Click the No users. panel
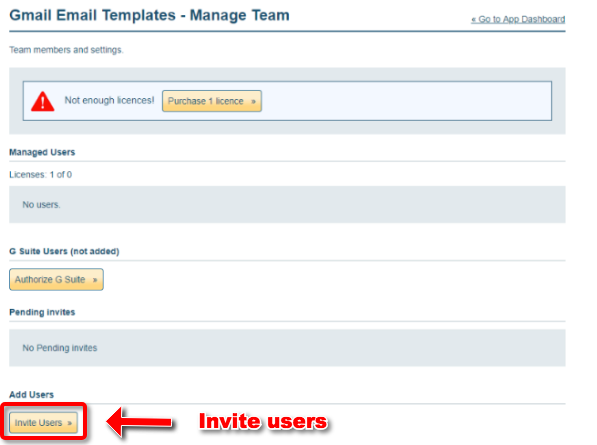The width and height of the screenshot is (597, 445). [287, 204]
